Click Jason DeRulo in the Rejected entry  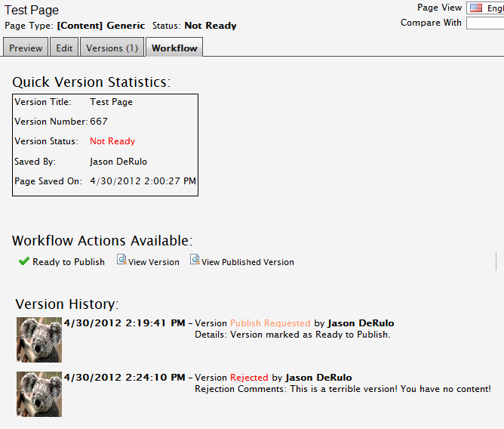tap(319, 378)
